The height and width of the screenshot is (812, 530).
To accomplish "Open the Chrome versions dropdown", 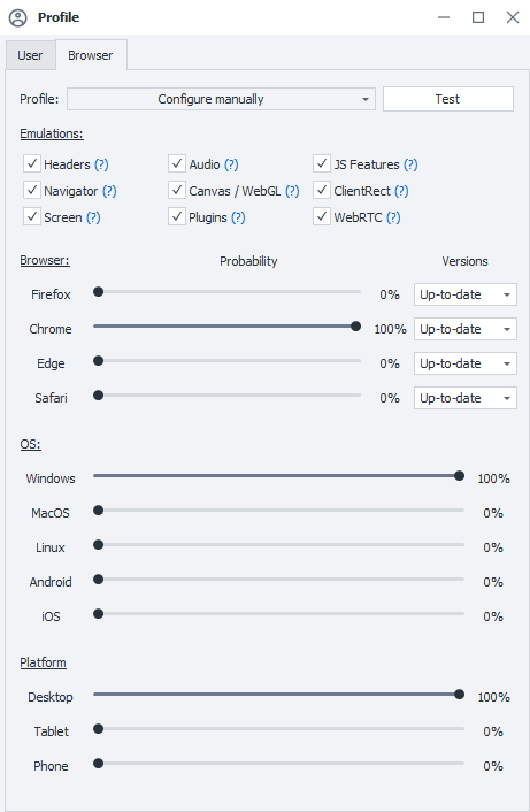I will [464, 329].
